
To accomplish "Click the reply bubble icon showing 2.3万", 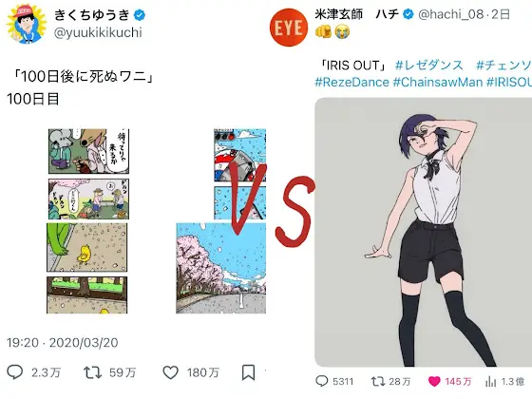I will point(15,372).
